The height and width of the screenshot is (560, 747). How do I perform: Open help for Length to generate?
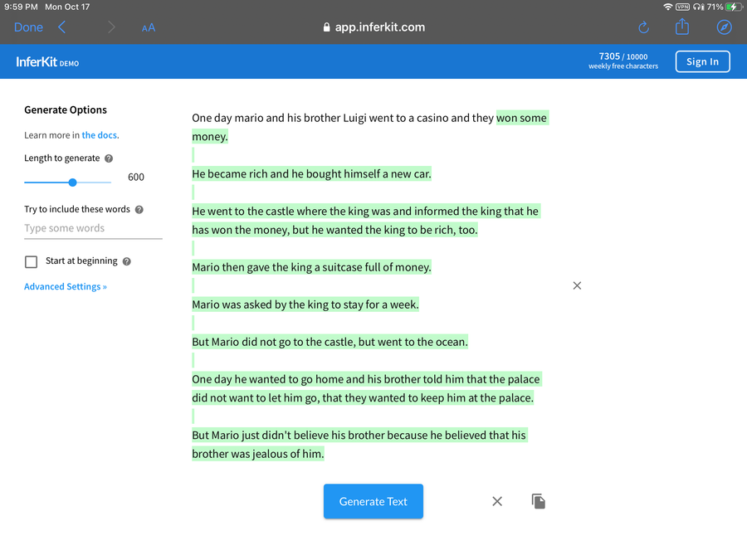(x=109, y=158)
